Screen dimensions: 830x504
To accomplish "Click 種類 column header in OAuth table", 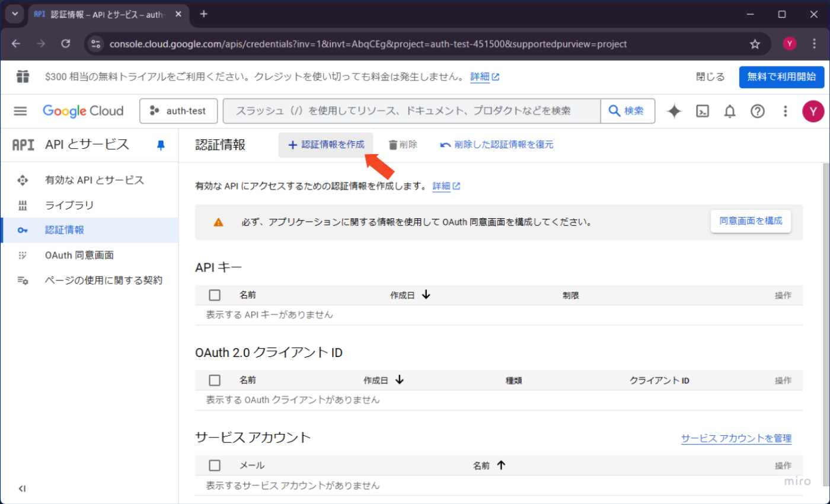I will coord(513,381).
